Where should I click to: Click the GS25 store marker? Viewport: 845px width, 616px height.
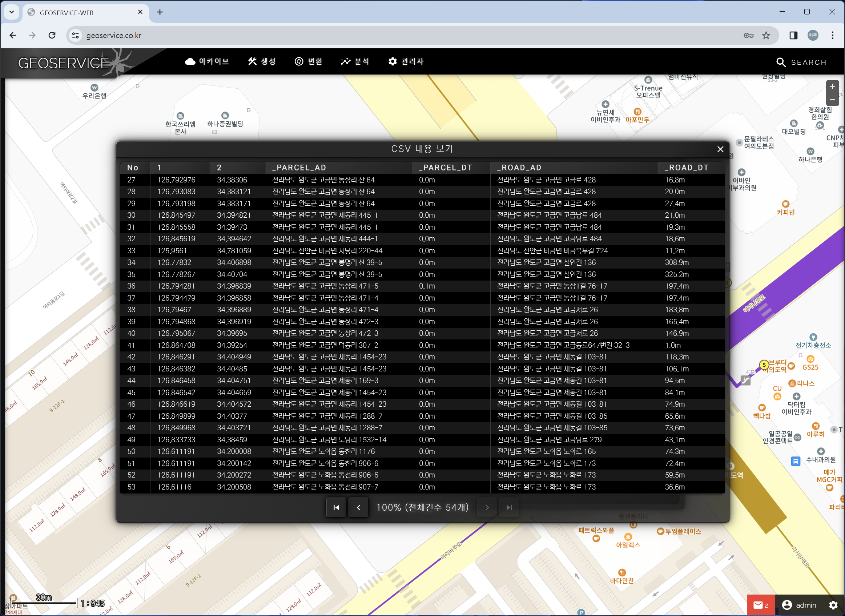point(810,359)
